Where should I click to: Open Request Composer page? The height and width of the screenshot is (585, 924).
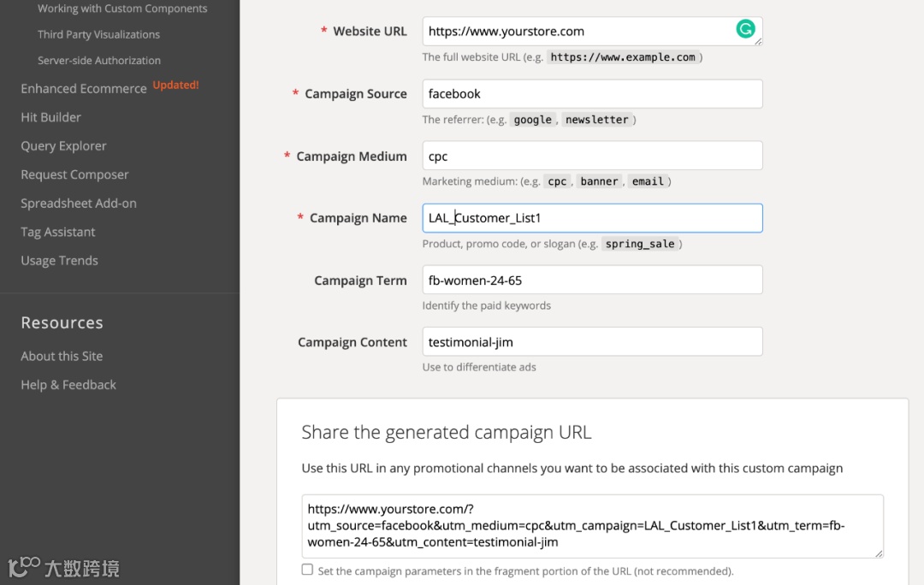pos(74,174)
